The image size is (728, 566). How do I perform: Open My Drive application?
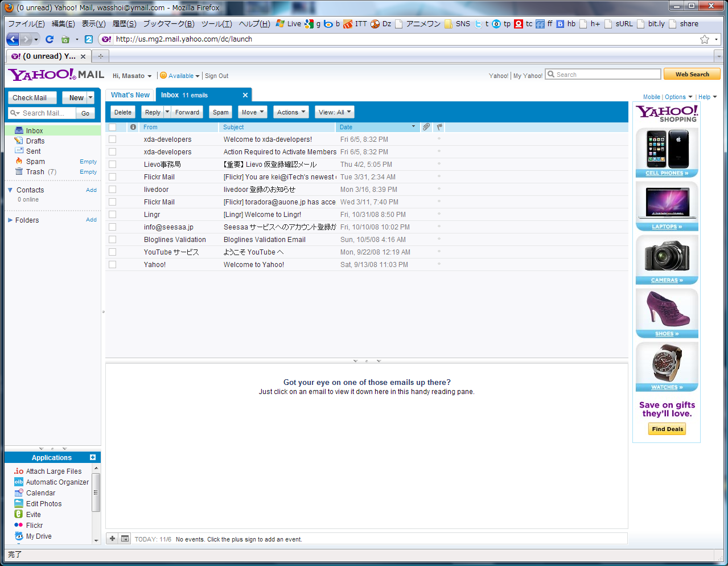coord(38,536)
